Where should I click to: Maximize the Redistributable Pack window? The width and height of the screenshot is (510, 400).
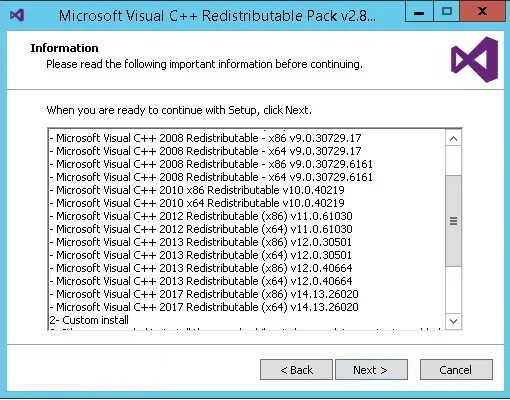pos(447,13)
